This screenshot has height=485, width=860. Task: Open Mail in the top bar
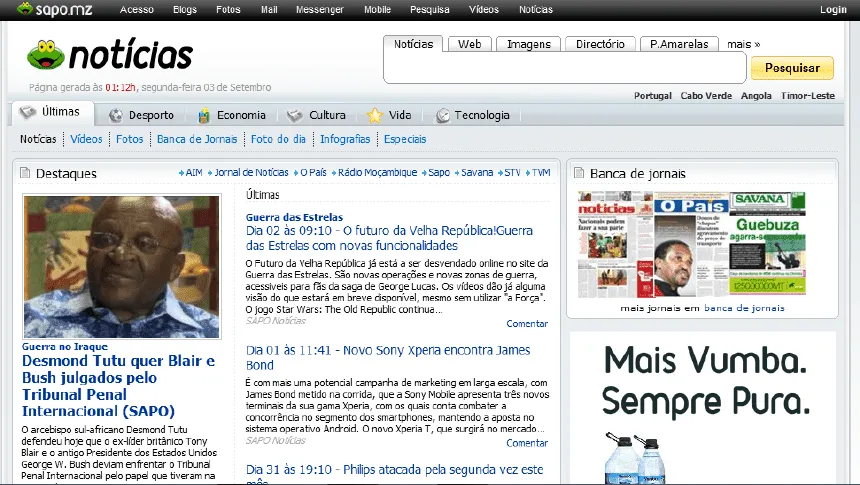(x=269, y=9)
